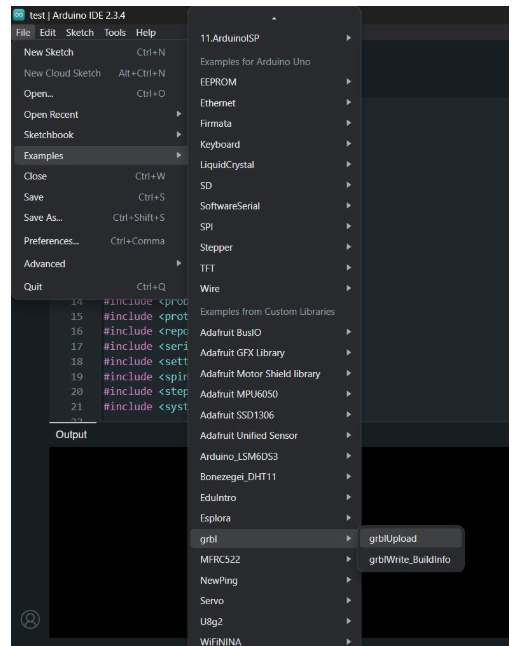Viewport: 513px width, 646px height.
Task: Open the Edit menu
Action: tap(47, 33)
